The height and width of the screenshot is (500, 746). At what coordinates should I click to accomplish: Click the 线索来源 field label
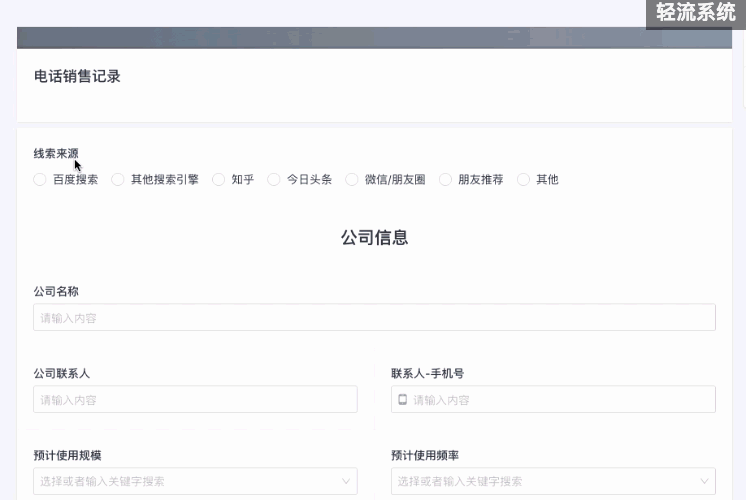(x=56, y=154)
